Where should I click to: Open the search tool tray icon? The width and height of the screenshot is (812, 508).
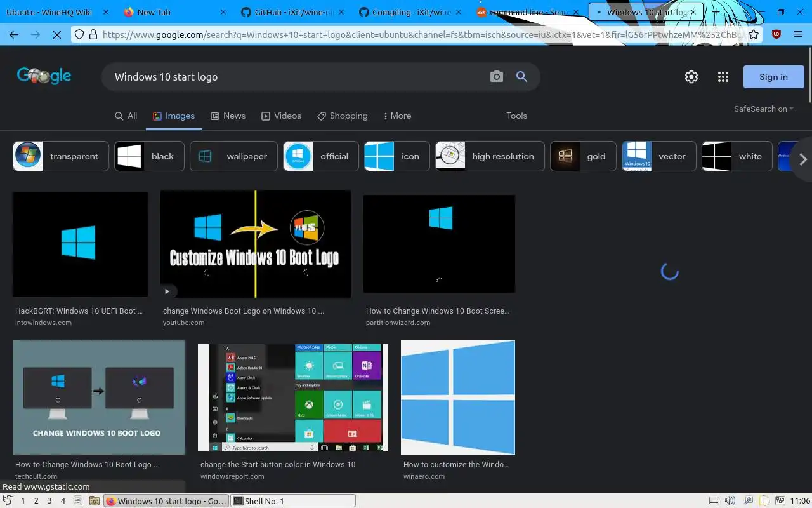click(748, 501)
